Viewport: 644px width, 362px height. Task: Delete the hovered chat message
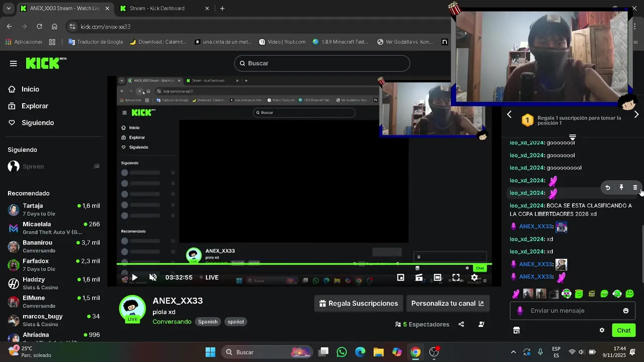635,188
